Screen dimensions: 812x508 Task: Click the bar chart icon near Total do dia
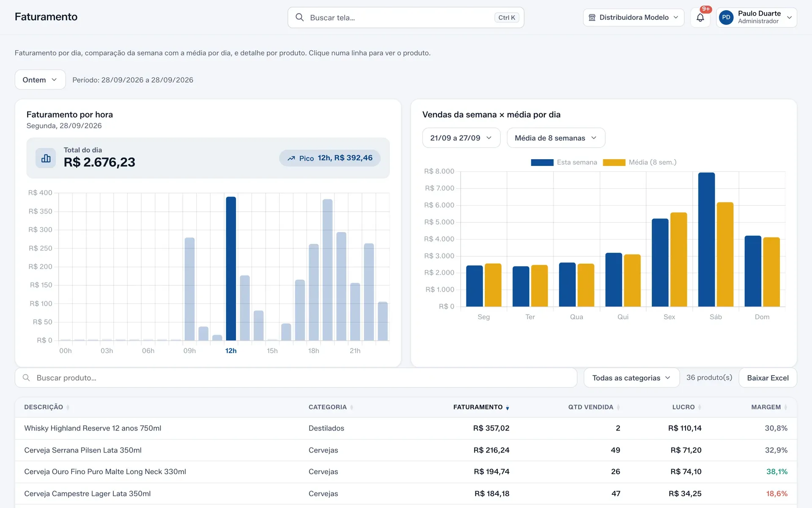[46, 158]
